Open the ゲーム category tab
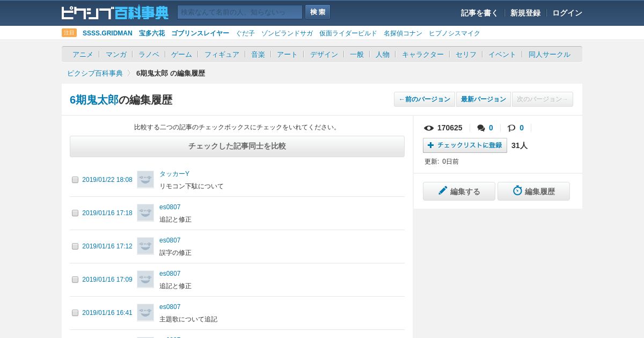This screenshot has width=644, height=338. (x=181, y=54)
